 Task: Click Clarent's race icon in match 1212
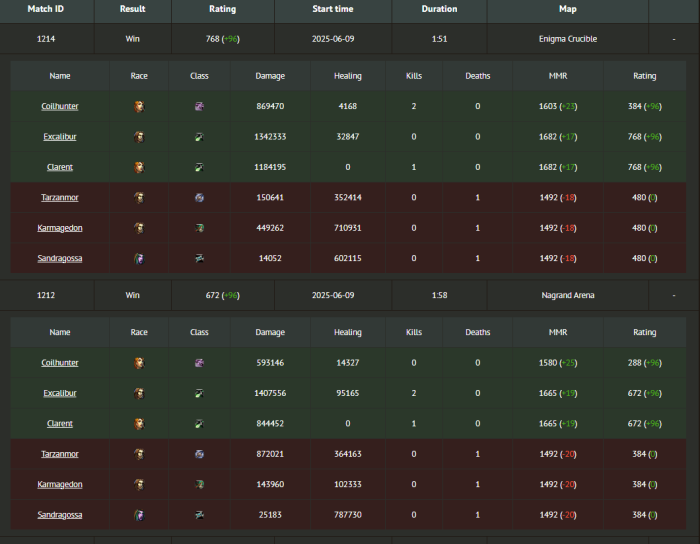[138, 424]
